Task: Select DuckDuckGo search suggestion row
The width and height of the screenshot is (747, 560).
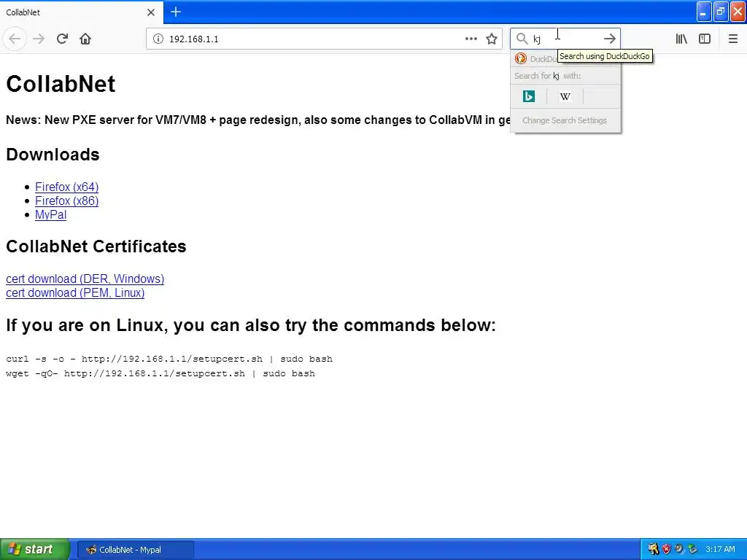Action: tap(565, 58)
